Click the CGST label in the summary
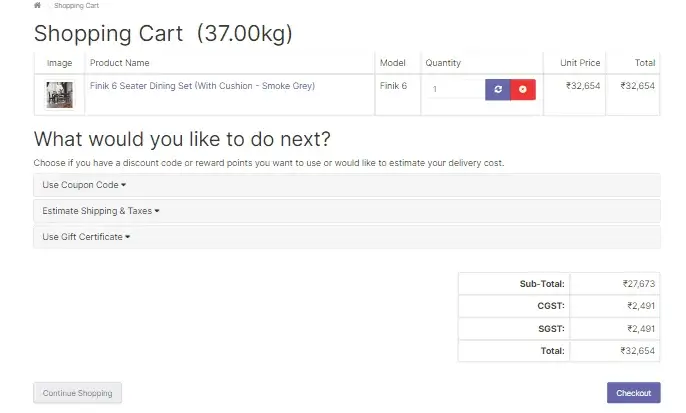This screenshot has width=686, height=413. tap(551, 306)
